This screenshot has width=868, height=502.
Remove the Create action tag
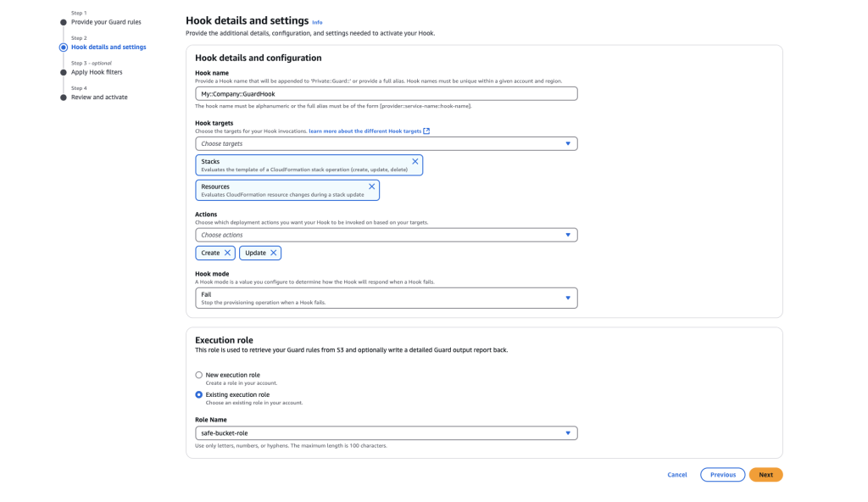(x=226, y=252)
